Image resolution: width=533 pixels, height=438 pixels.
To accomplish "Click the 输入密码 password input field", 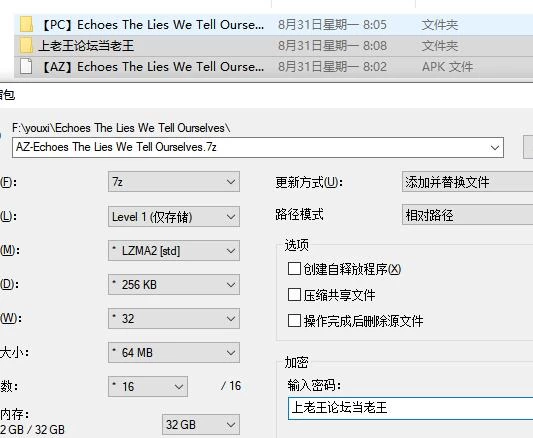I will click(410, 408).
